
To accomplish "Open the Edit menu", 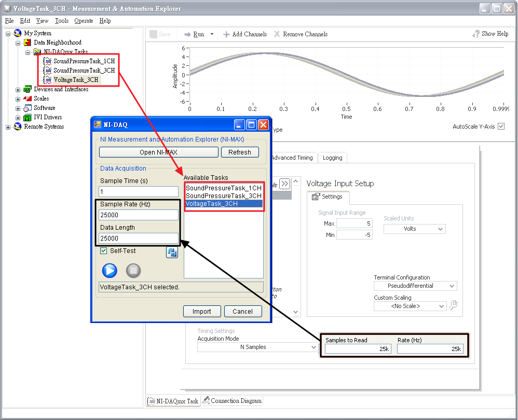I will point(25,21).
